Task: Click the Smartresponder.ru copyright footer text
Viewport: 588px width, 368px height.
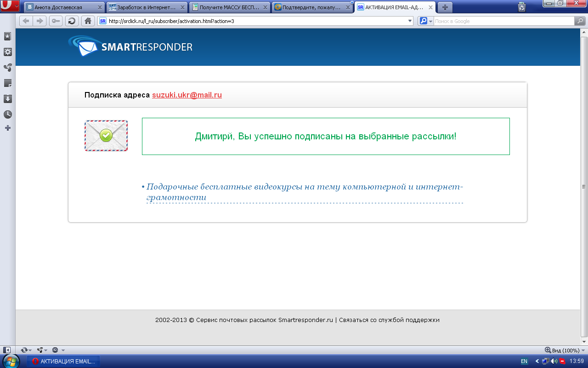Action: point(244,320)
